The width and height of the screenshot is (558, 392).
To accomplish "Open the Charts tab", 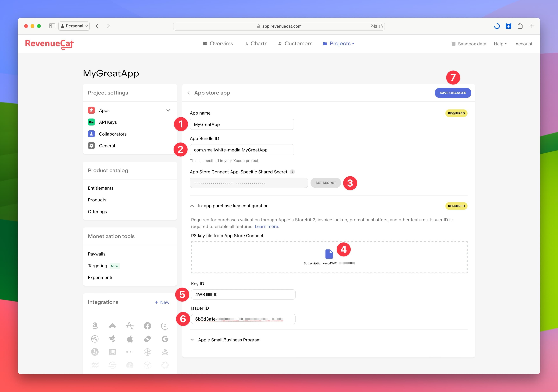I will click(x=256, y=44).
